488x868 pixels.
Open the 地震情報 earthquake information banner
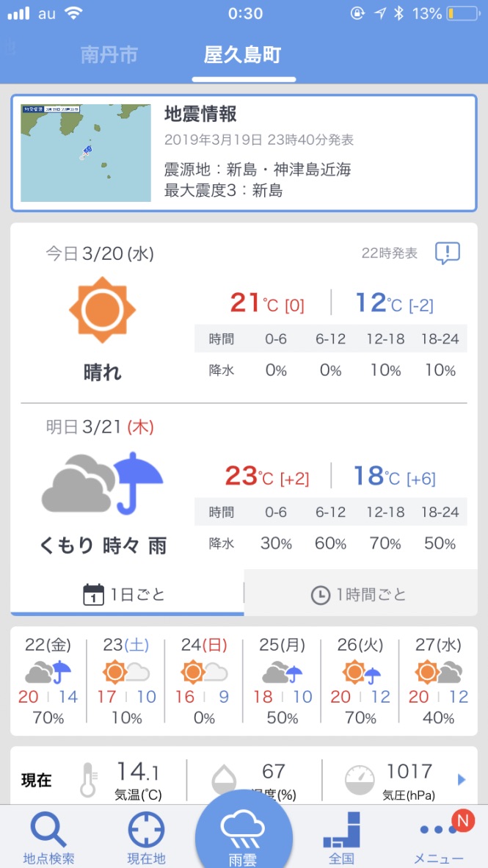point(244,153)
